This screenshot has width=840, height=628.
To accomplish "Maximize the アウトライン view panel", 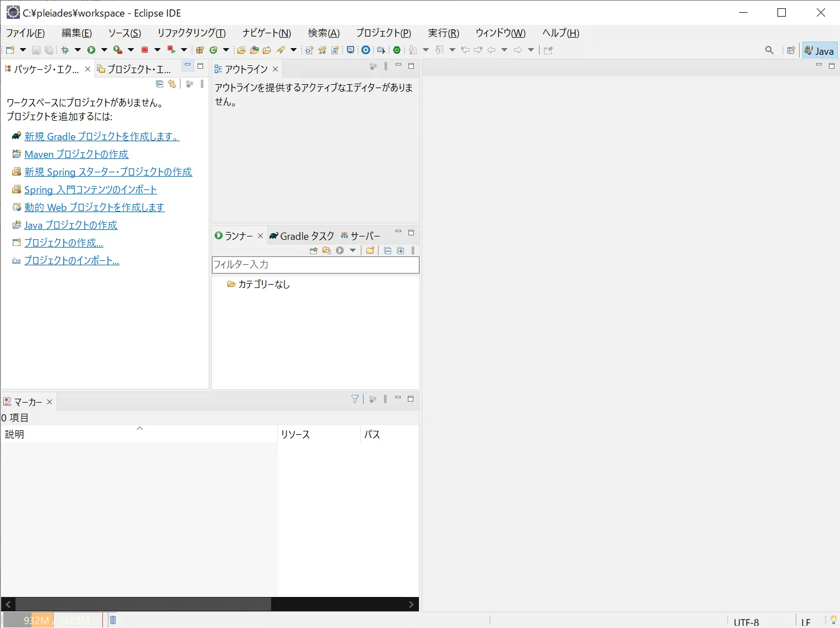I will [x=411, y=66].
